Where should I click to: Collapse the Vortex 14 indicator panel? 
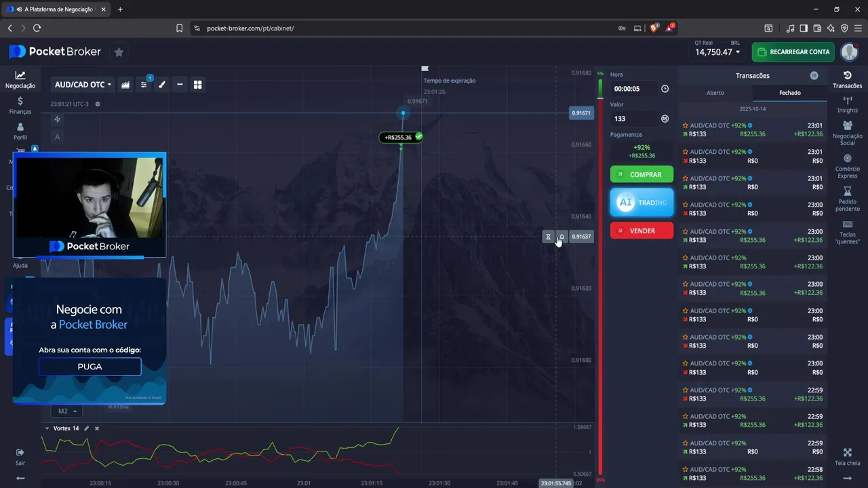point(47,428)
